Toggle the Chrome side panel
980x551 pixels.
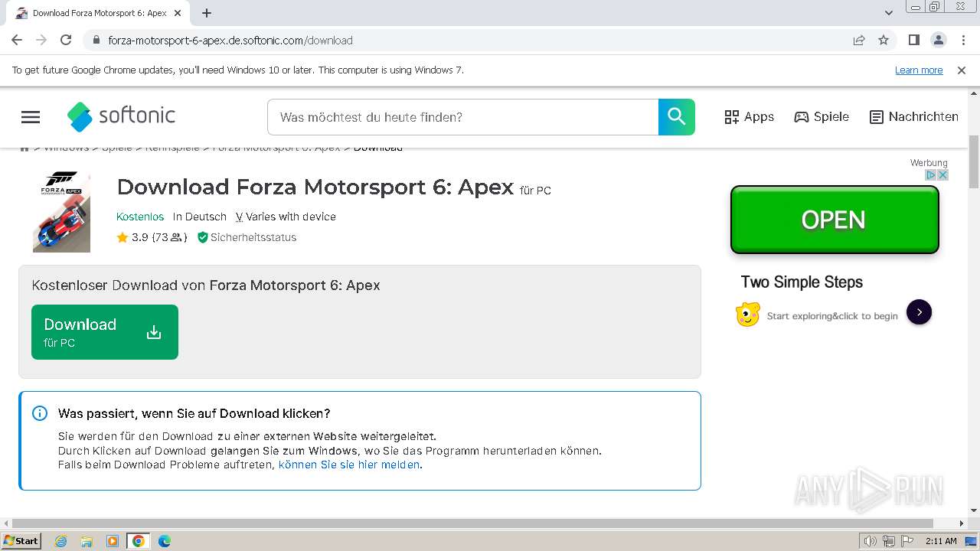coord(913,40)
